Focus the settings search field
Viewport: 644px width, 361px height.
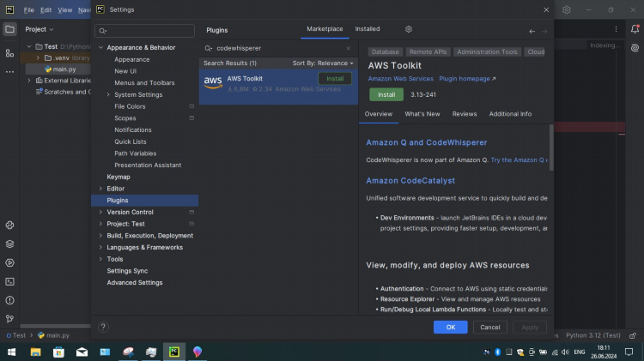point(144,31)
